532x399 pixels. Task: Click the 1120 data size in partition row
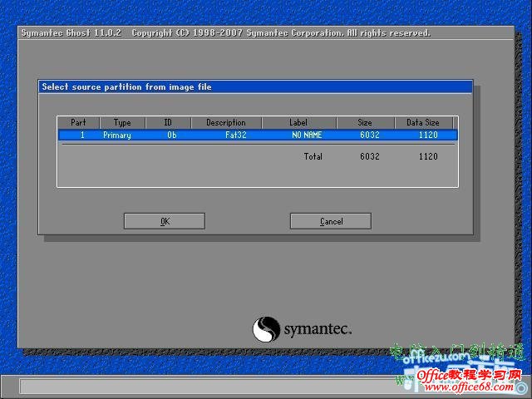pyautogui.click(x=428, y=135)
